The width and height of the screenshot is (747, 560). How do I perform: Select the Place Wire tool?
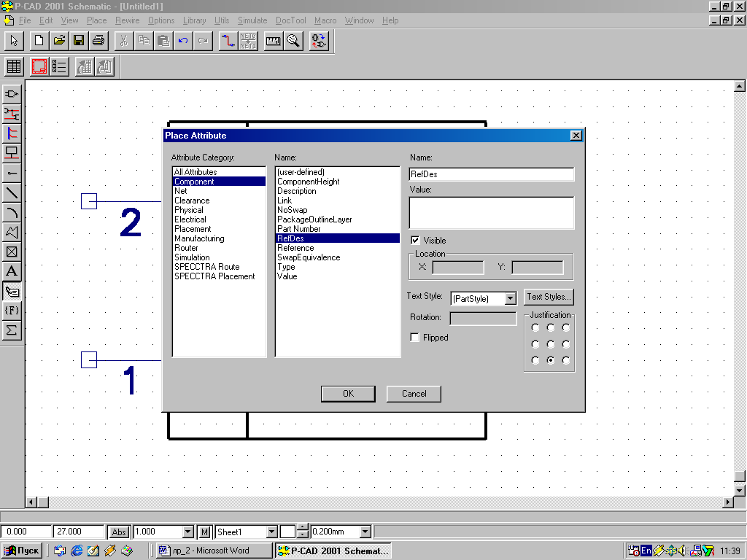point(12,114)
